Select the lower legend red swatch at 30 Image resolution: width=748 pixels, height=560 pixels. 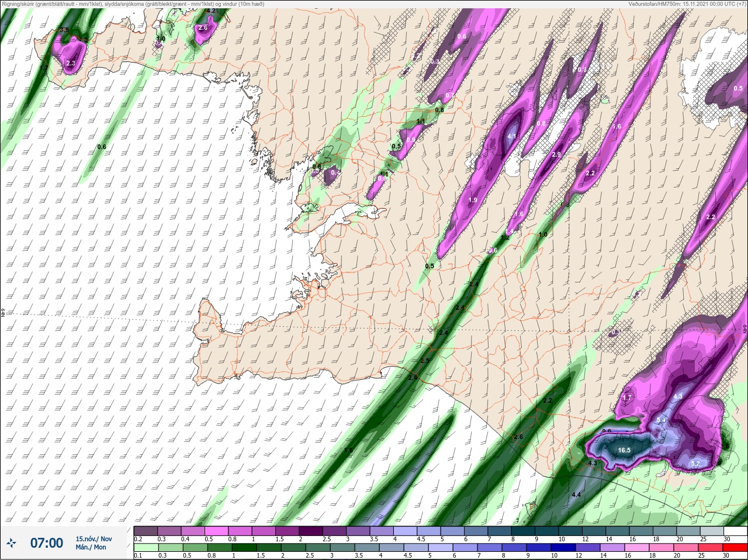735,548
